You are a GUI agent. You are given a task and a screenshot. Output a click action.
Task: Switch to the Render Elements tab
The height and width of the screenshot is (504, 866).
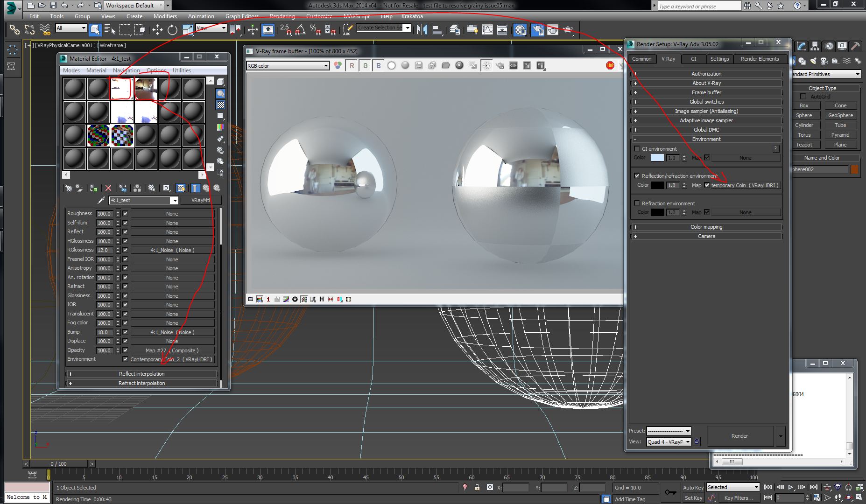pos(760,59)
